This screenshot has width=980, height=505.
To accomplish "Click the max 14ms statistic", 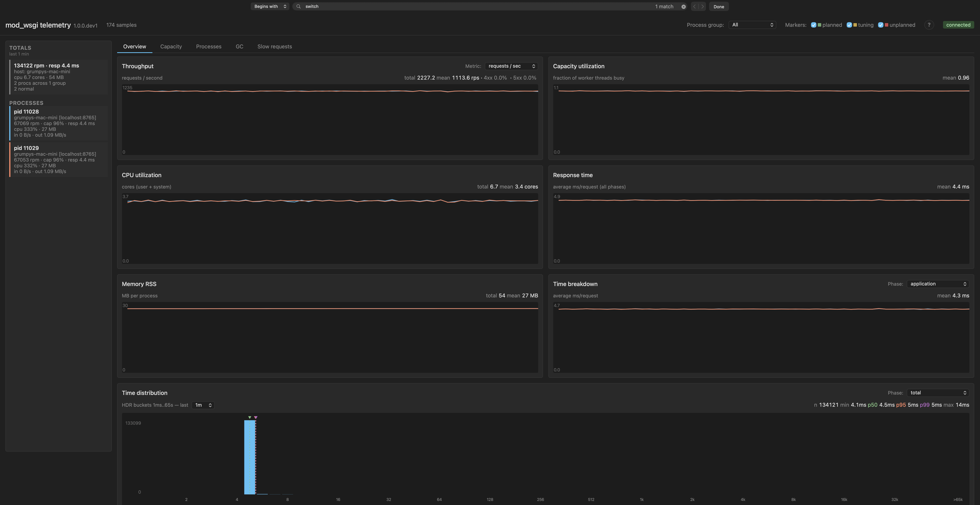I will (x=956, y=405).
